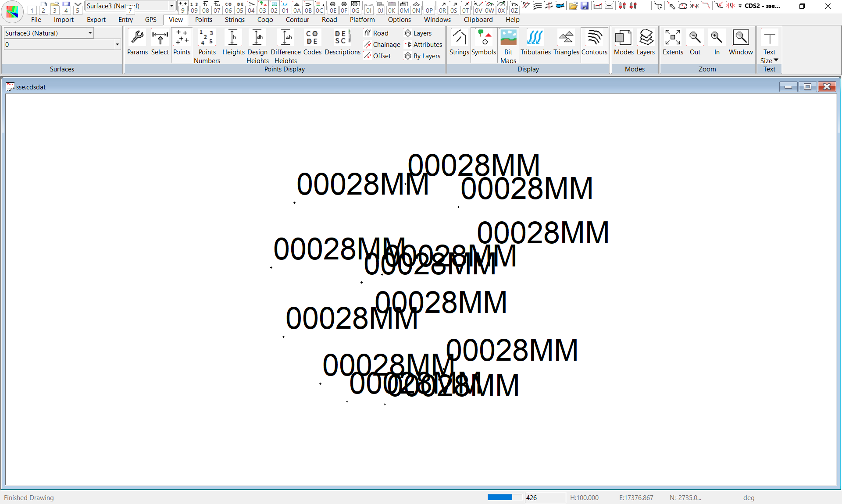Open the dropdown showing value 0
The height and width of the screenshot is (504, 842).
coord(117,44)
